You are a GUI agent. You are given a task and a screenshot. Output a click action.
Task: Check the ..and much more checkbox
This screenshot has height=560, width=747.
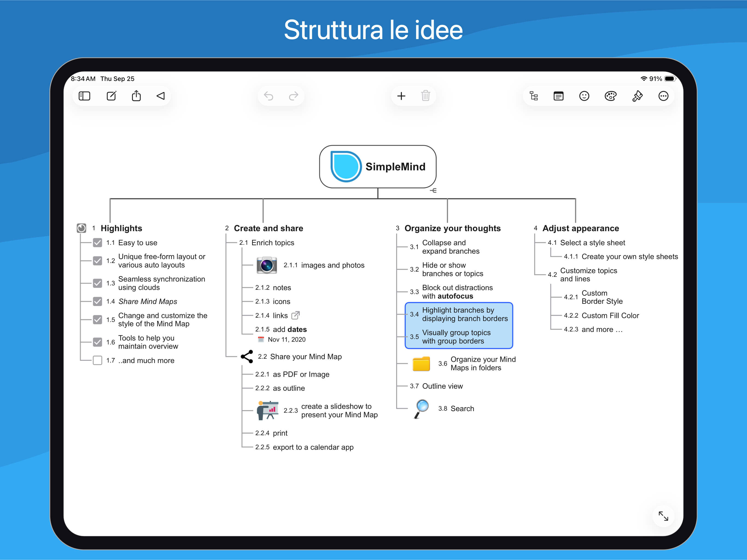click(x=98, y=360)
